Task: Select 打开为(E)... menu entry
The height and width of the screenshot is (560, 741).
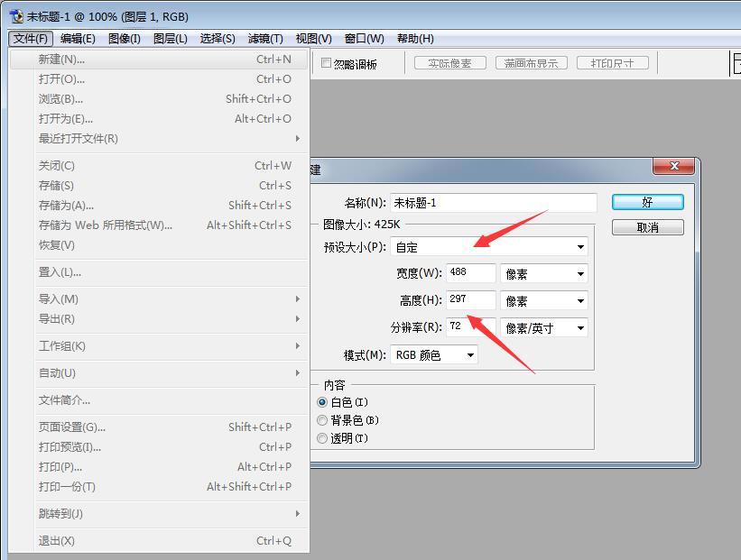Action: pos(160,119)
